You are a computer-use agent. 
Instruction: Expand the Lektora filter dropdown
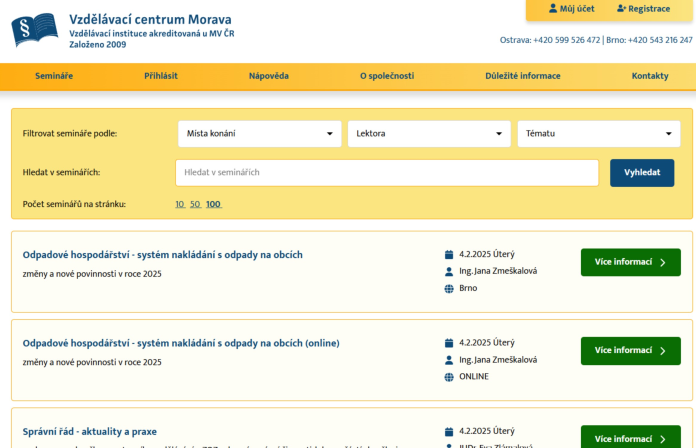[429, 134]
